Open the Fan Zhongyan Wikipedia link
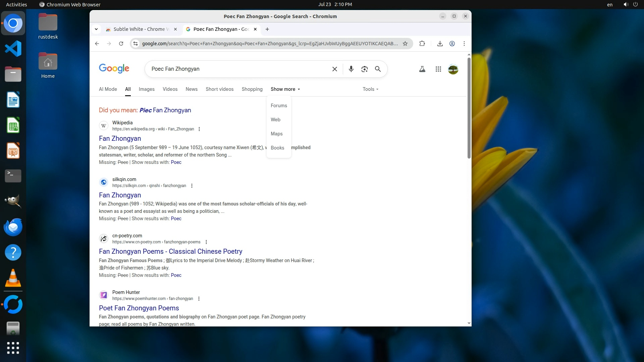Screen dimensions: 644x362 click(x=120, y=138)
